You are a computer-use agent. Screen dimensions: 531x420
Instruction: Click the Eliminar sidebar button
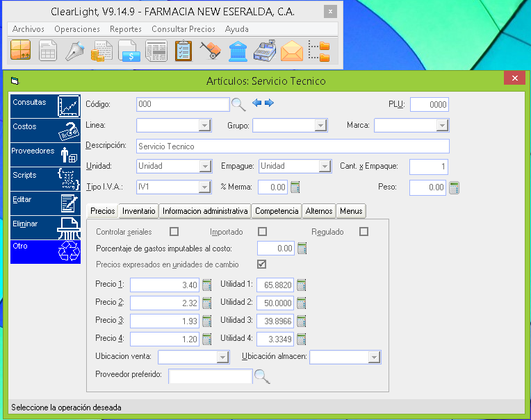coord(45,228)
